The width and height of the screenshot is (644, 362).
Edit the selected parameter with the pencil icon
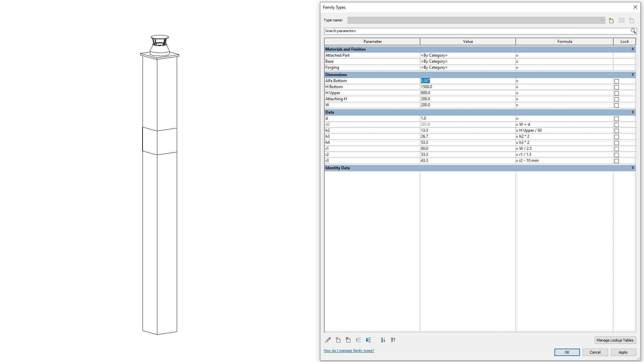pos(328,340)
